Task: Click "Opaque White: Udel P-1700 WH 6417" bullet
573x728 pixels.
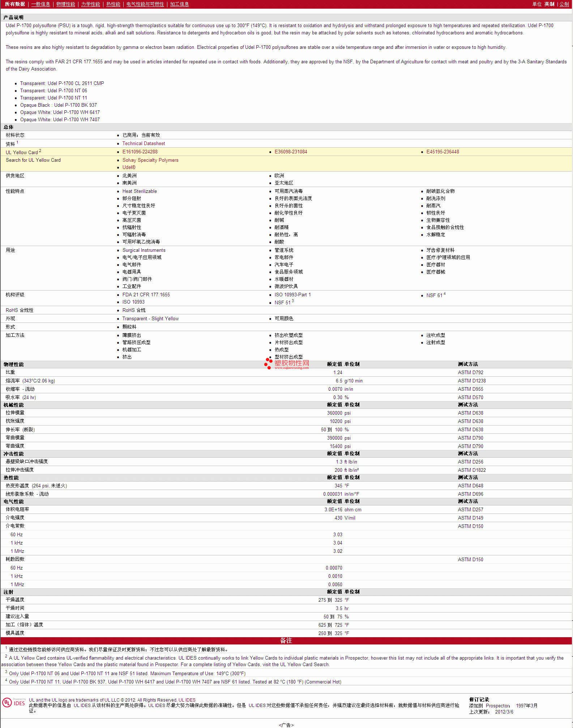Action: [60, 113]
